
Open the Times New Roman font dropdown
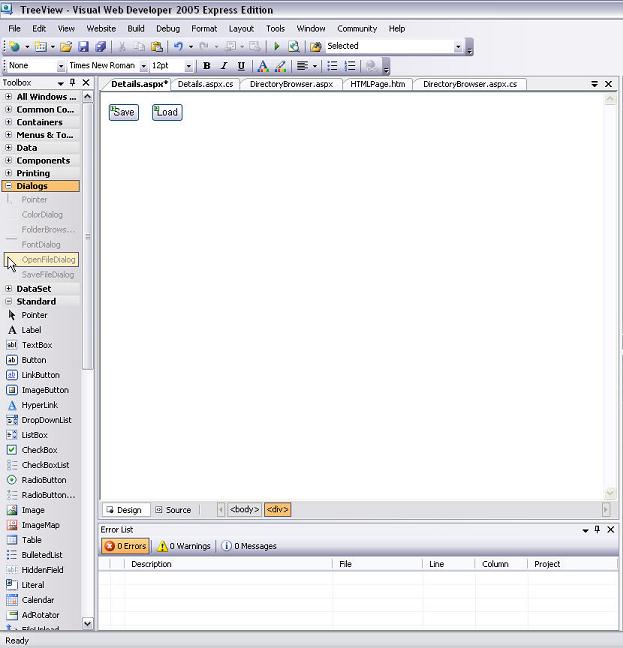(x=144, y=66)
